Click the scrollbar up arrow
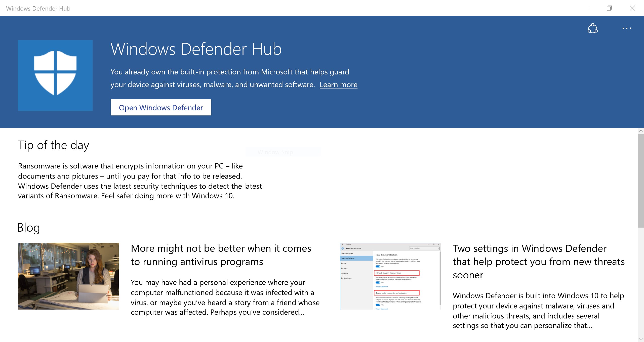Image resolution: width=644 pixels, height=342 pixels. [641, 131]
